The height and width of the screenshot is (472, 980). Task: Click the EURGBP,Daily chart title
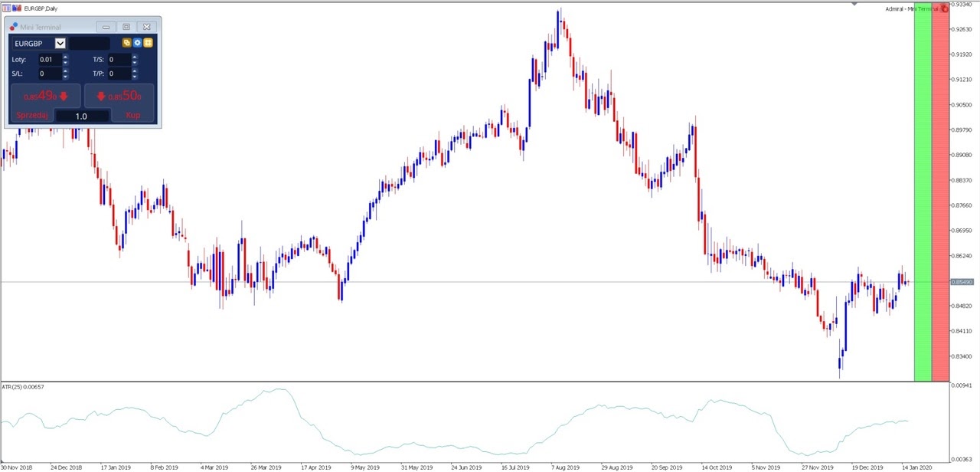41,8
